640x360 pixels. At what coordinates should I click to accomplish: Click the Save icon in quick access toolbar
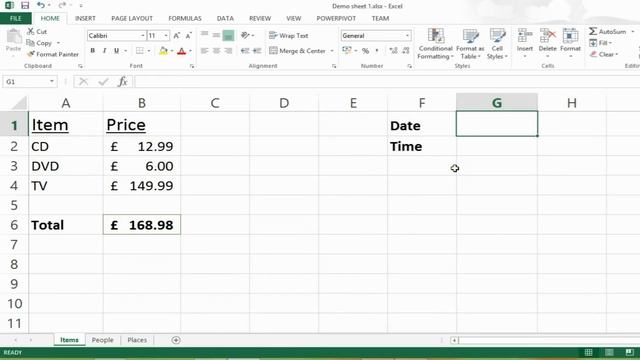click(x=25, y=6)
